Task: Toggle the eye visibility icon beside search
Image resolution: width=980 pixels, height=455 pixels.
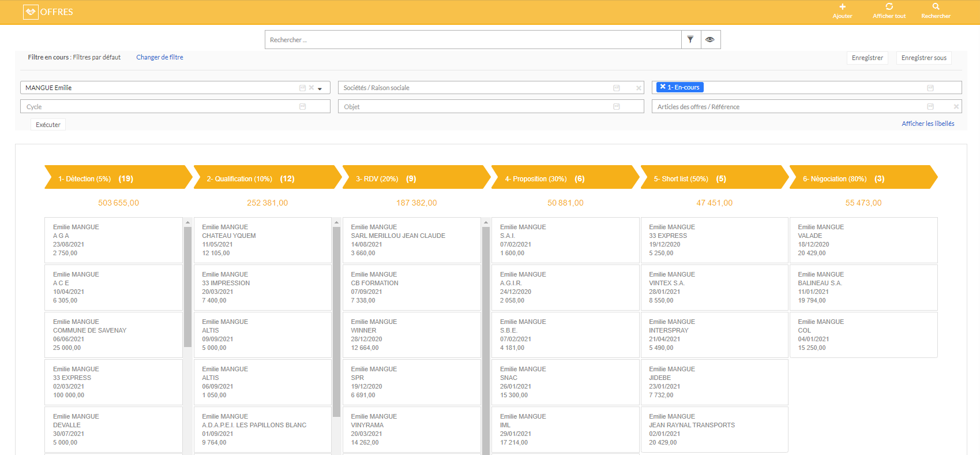Action: click(x=710, y=40)
